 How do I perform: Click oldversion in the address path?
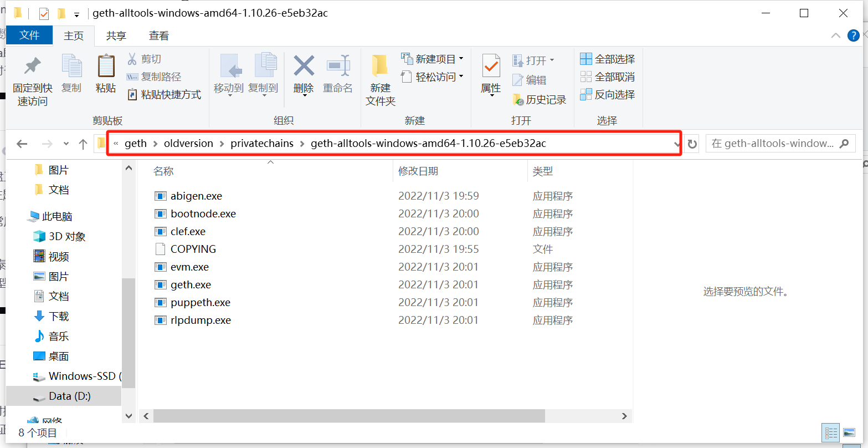point(188,143)
